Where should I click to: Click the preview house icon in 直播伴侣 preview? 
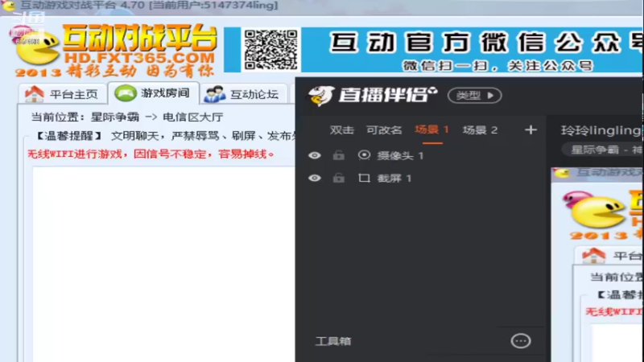(594, 255)
